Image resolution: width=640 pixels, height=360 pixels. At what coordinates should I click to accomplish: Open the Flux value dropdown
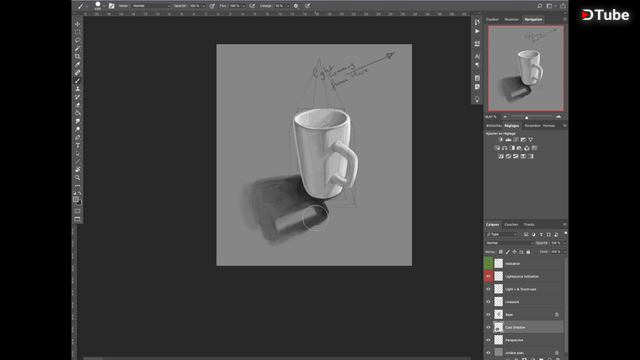click(244, 6)
